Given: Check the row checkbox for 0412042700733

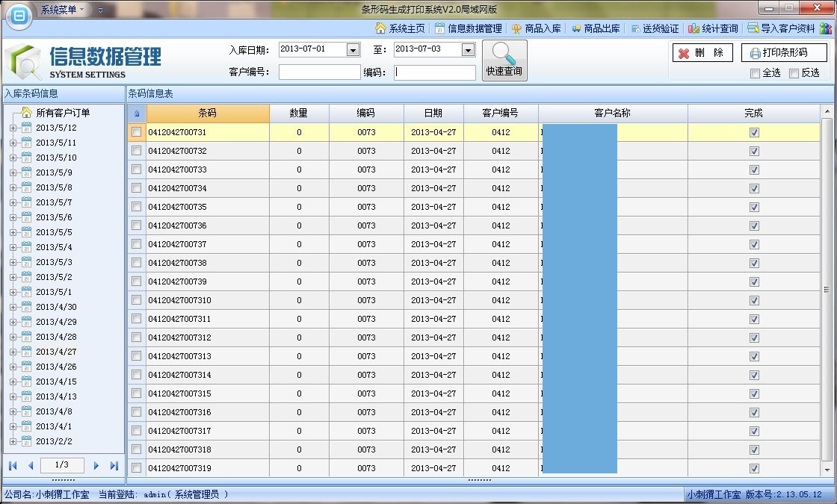Looking at the screenshot, I should point(137,169).
